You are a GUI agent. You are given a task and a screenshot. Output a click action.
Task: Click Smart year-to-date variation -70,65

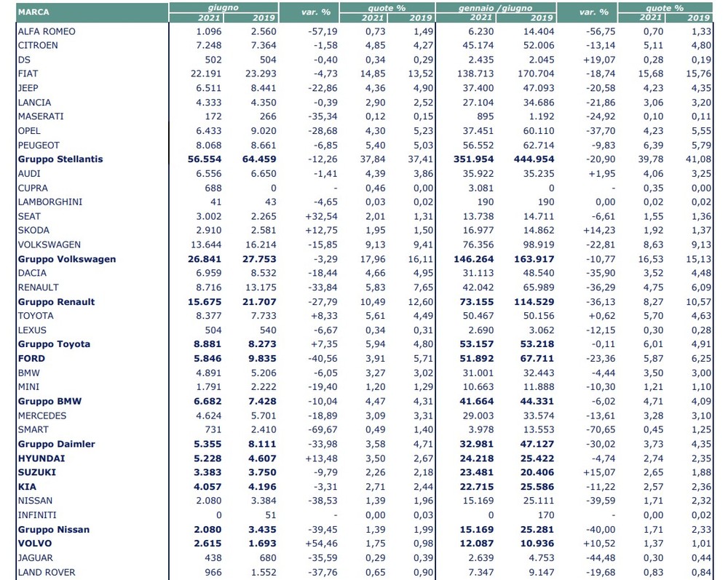coord(601,429)
